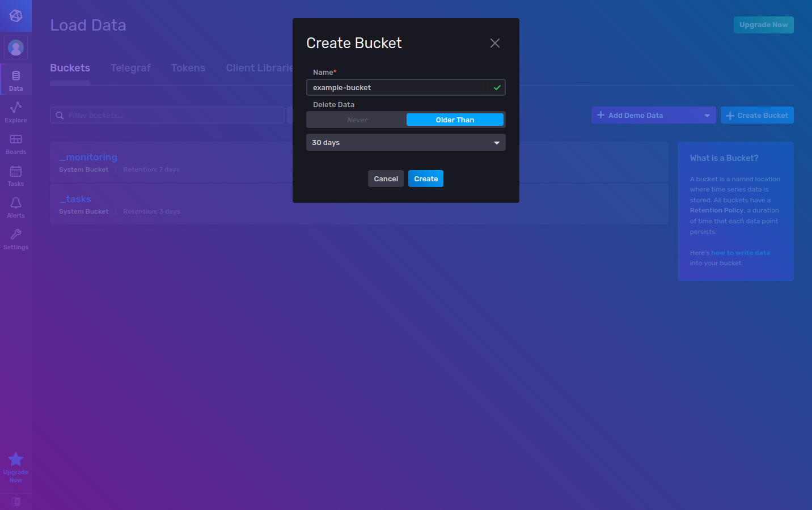Screen dimensions: 812x510
Task: Open the Tokens tab
Action: [188, 67]
